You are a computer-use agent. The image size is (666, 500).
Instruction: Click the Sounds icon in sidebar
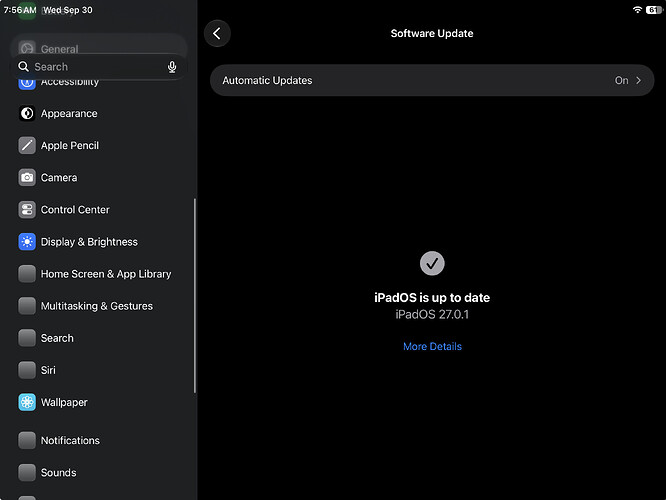[x=27, y=472]
